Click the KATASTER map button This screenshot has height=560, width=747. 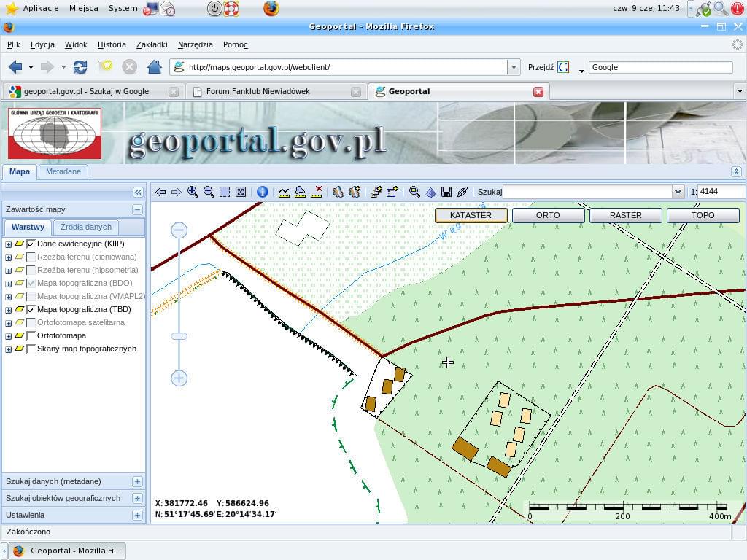471,215
